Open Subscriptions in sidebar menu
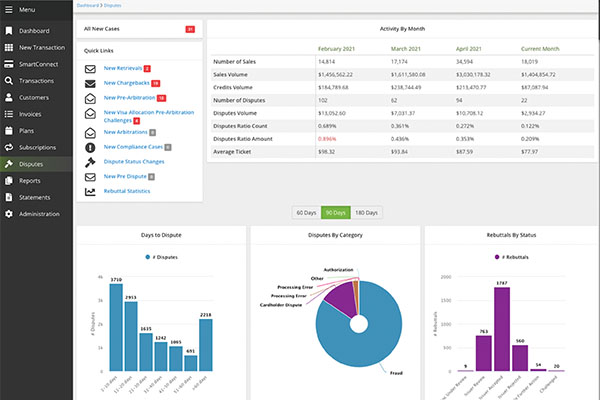The width and height of the screenshot is (600, 400). (x=38, y=147)
